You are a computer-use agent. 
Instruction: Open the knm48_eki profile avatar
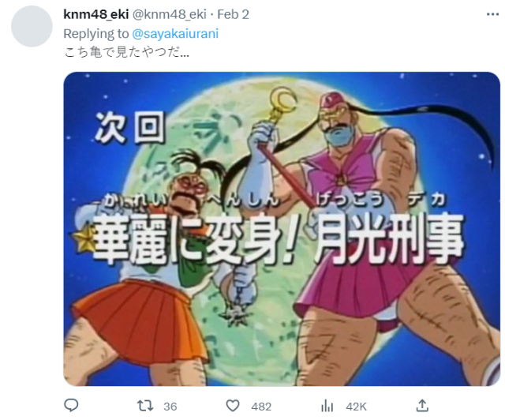click(32, 26)
